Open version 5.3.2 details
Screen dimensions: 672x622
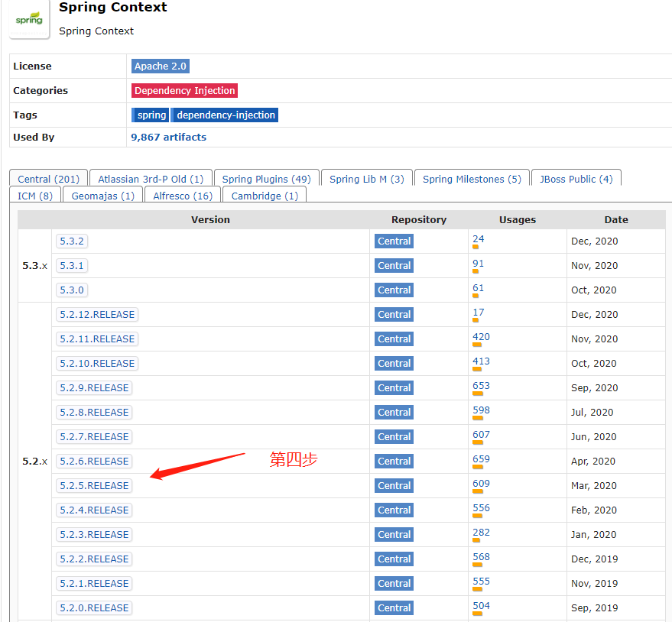coord(71,241)
